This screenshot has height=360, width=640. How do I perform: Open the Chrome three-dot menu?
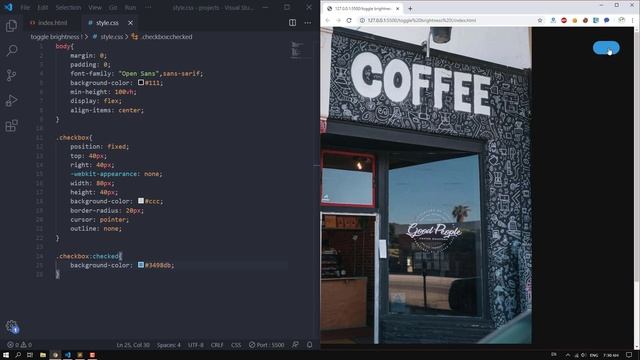coord(633,20)
